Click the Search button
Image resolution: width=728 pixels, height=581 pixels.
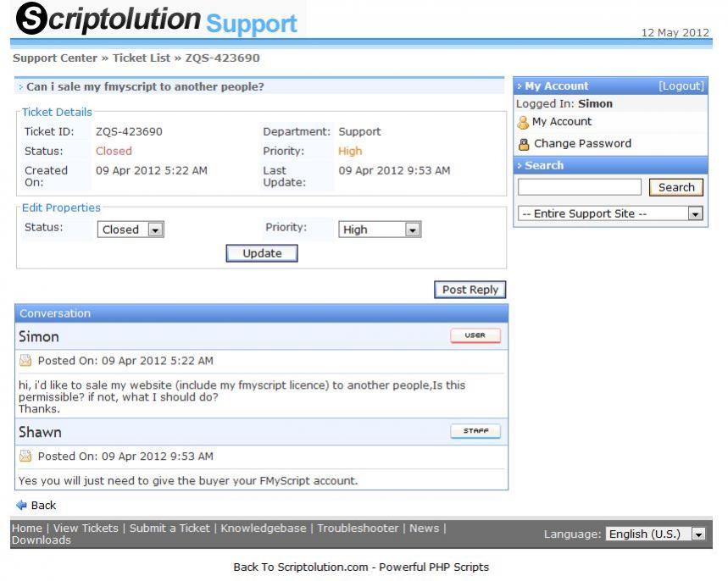click(676, 187)
